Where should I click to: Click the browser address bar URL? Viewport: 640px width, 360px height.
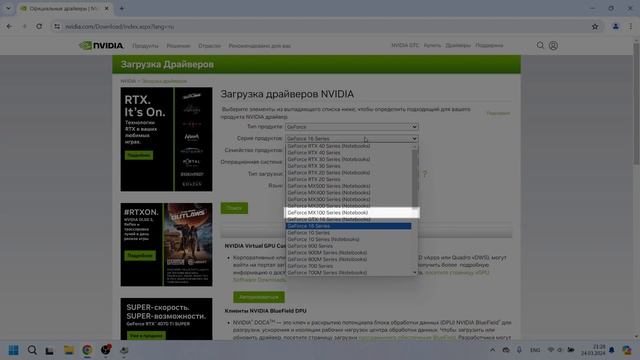click(x=120, y=27)
